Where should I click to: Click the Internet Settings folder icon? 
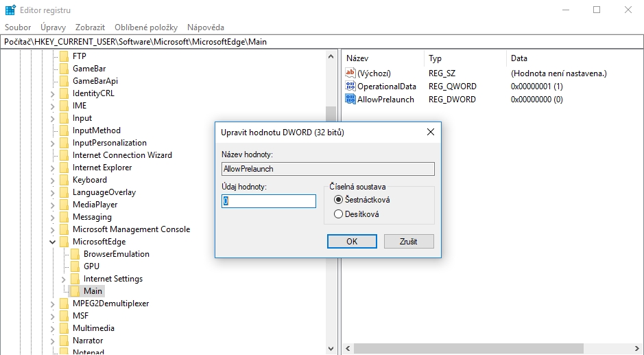click(x=75, y=279)
